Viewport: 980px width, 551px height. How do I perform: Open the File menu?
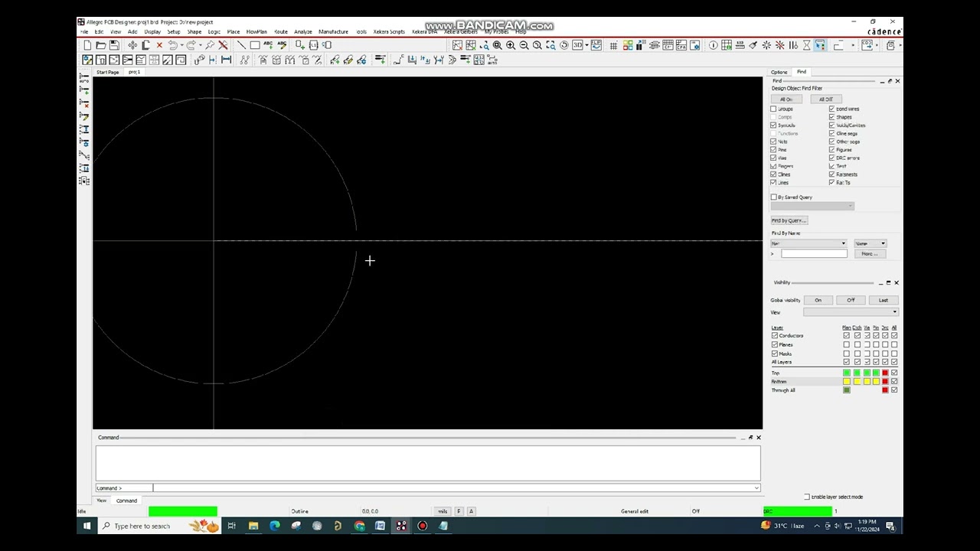(84, 31)
